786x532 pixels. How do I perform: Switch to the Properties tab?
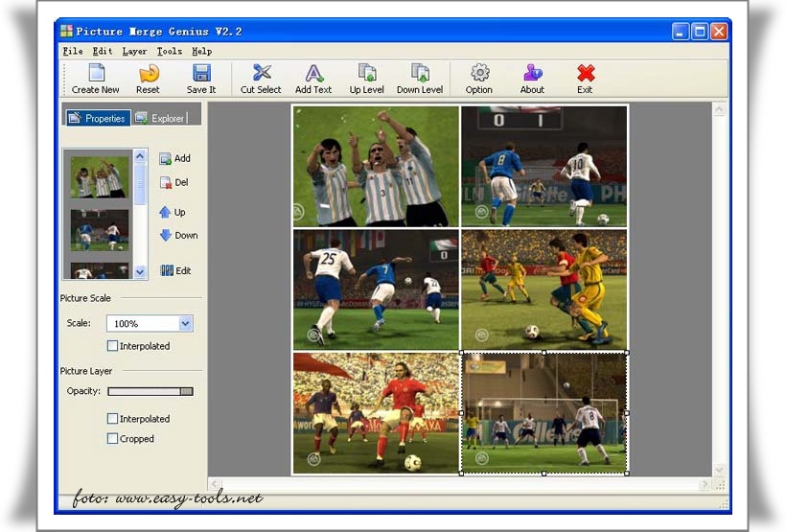98,118
